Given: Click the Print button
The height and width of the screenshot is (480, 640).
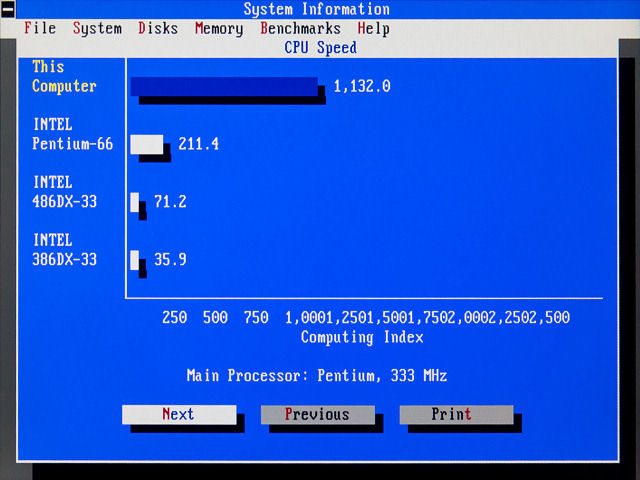Looking at the screenshot, I should 456,414.
